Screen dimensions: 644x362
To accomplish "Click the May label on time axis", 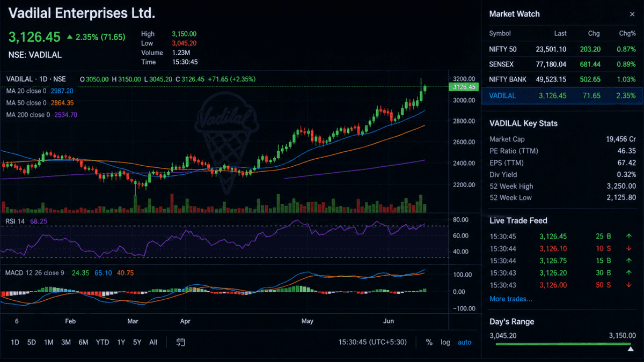I will pos(307,321).
